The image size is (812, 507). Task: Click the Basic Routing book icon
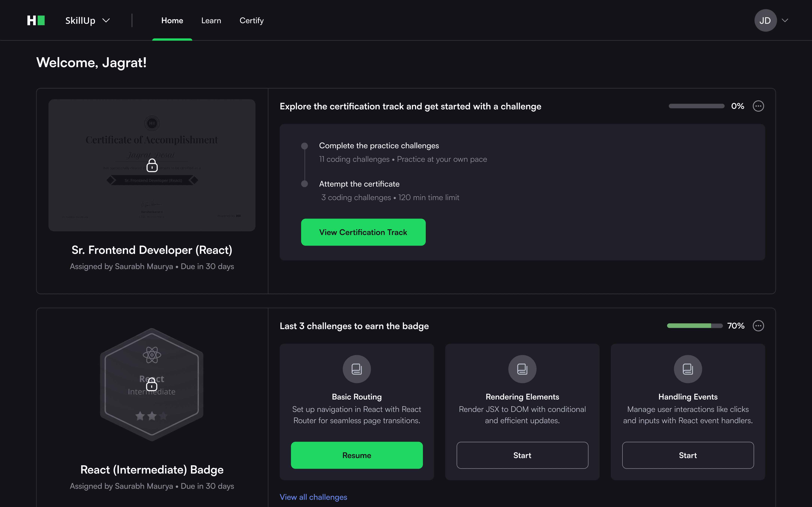357,369
